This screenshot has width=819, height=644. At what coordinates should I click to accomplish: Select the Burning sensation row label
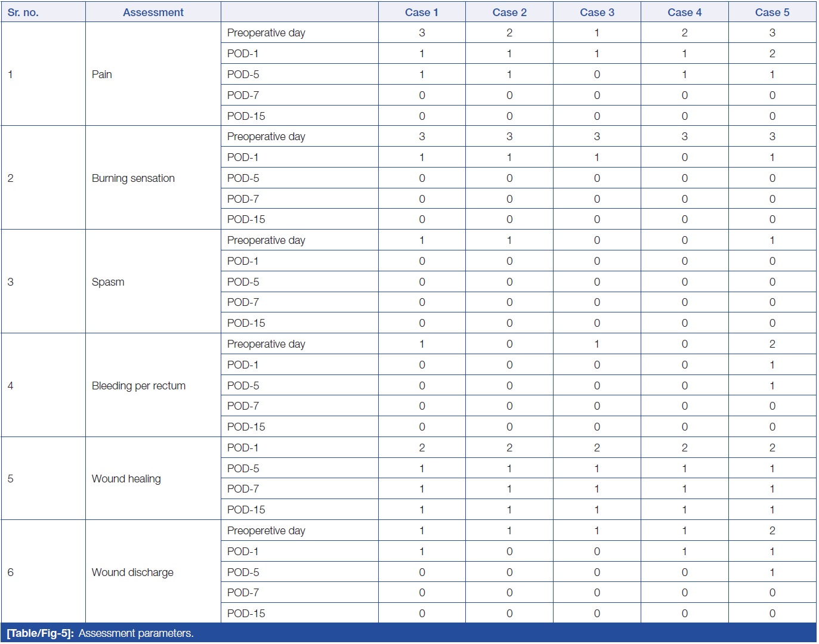(x=133, y=178)
